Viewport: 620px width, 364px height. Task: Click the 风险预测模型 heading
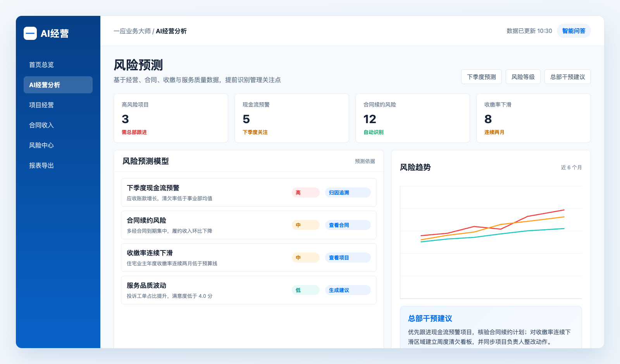click(146, 161)
